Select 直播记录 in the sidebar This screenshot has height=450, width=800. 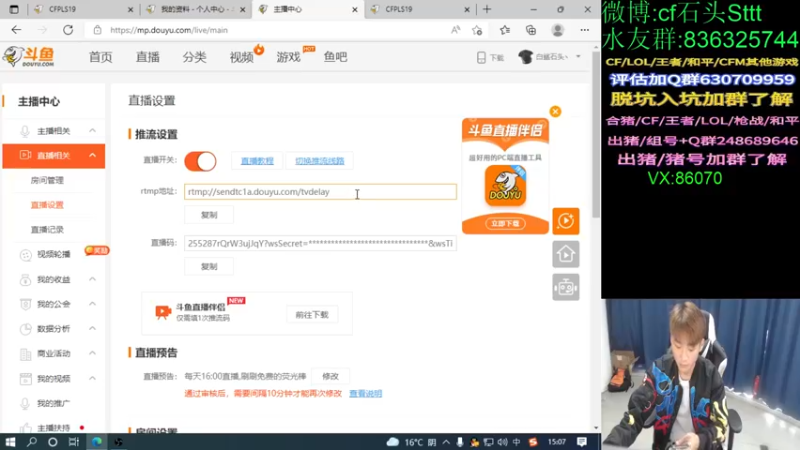pos(47,230)
